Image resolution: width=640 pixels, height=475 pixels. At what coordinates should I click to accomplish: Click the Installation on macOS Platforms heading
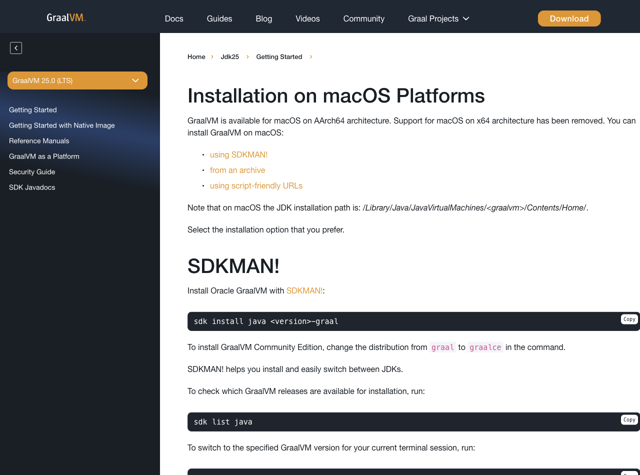(336, 96)
